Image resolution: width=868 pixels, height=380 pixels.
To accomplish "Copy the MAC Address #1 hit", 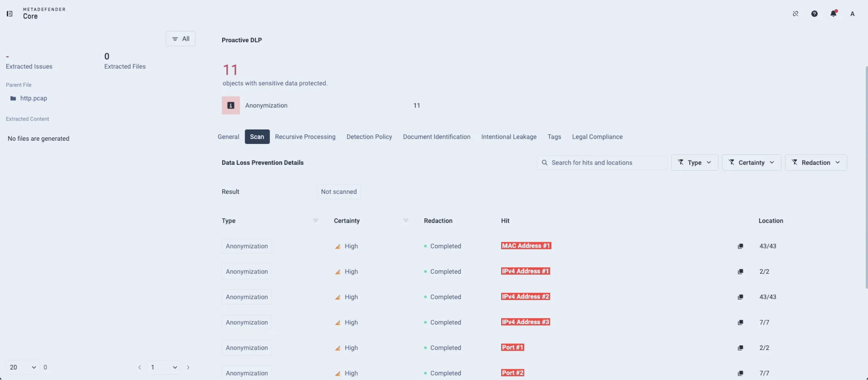I will click(740, 246).
